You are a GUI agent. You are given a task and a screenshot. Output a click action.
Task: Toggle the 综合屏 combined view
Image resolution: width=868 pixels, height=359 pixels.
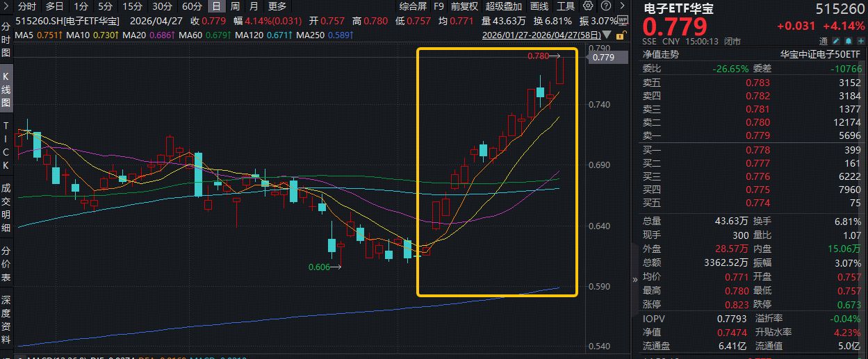[x=413, y=6]
